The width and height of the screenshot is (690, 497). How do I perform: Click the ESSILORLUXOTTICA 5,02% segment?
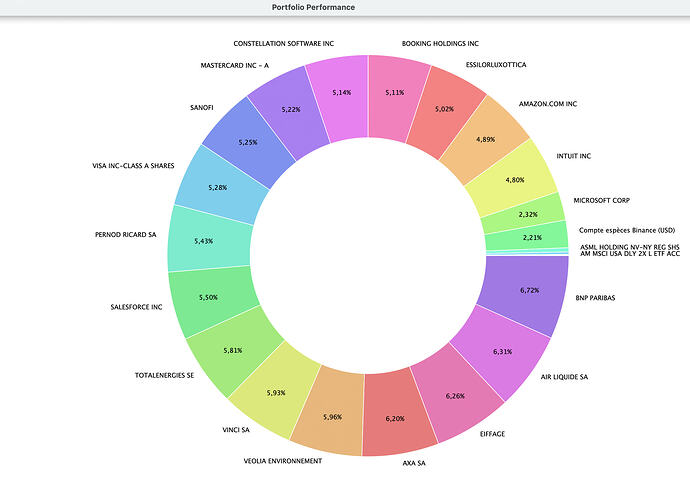[444, 110]
